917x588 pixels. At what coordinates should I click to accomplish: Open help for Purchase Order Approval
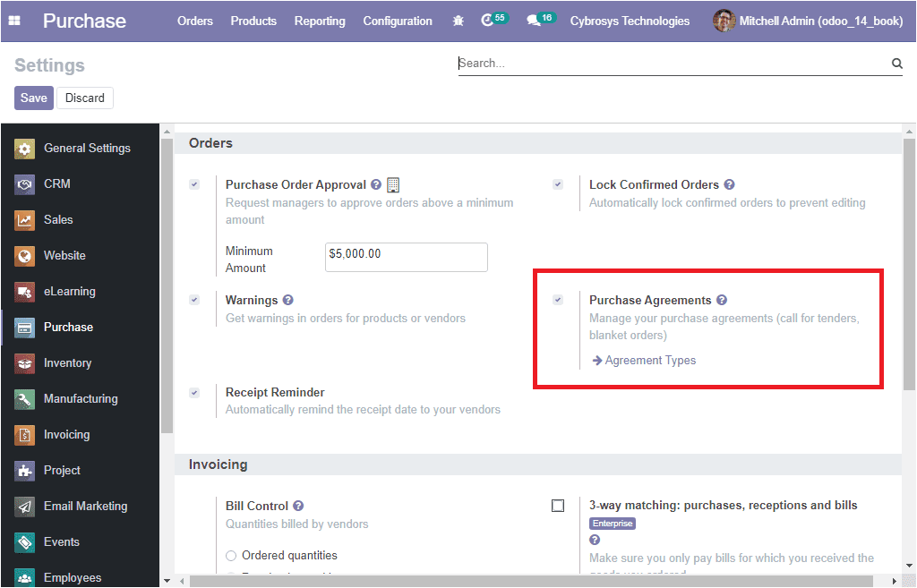[376, 184]
